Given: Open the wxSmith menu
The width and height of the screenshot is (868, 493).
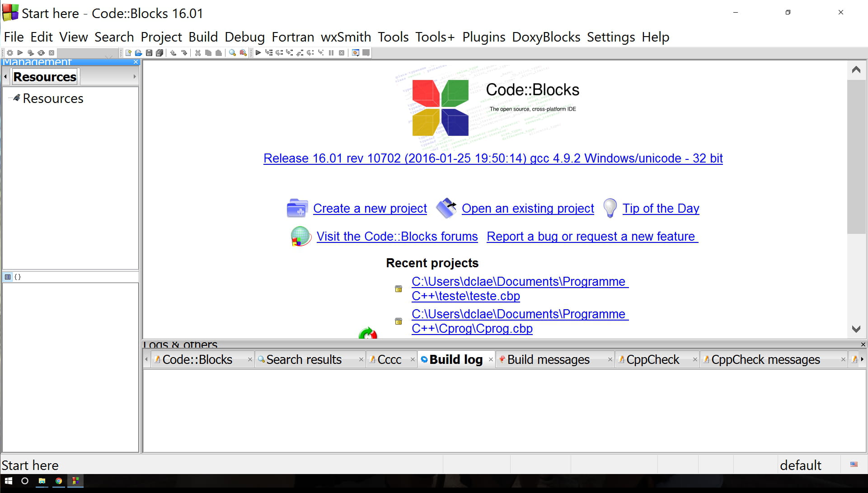Looking at the screenshot, I should [346, 37].
